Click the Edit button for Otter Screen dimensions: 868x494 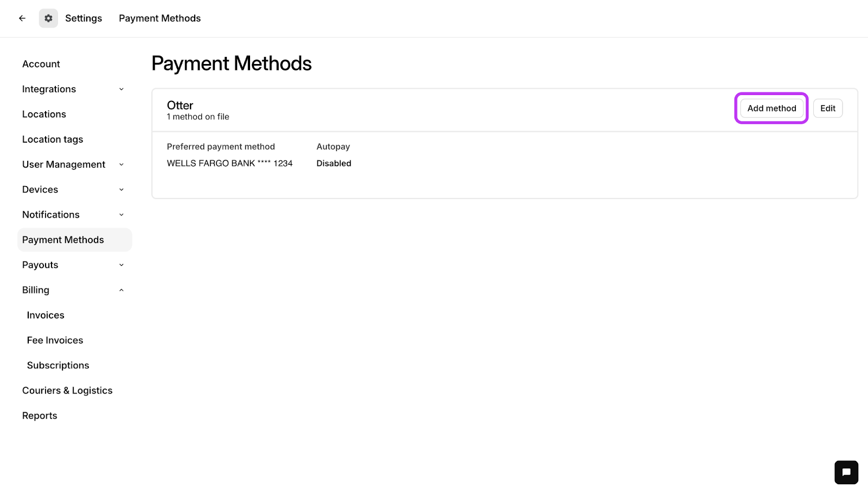pyautogui.click(x=828, y=108)
